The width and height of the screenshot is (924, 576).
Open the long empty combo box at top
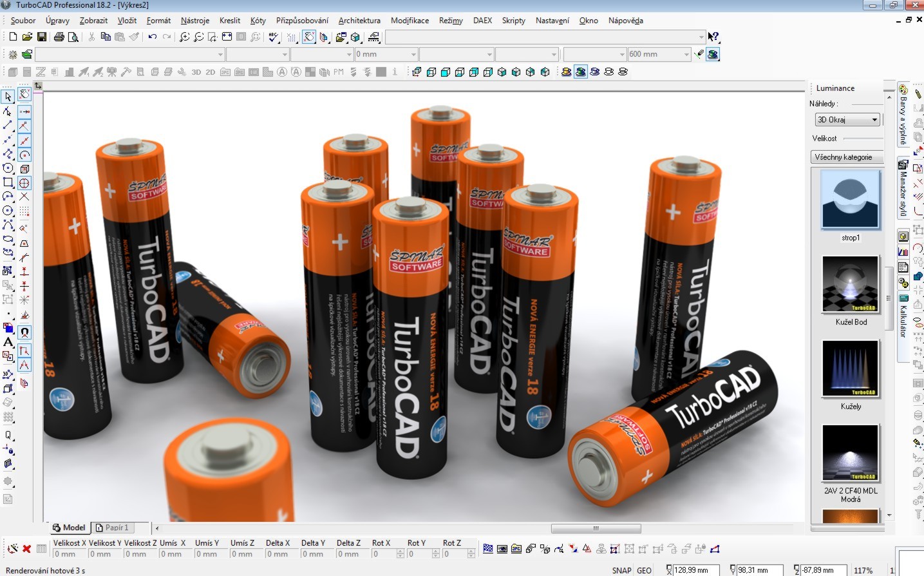545,37
